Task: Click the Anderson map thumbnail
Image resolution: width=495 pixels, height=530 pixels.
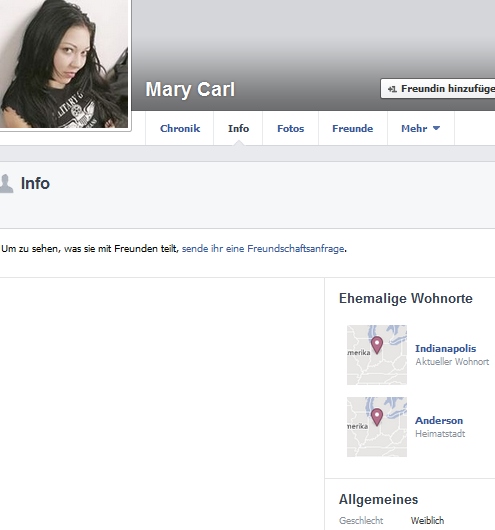Action: click(x=377, y=427)
